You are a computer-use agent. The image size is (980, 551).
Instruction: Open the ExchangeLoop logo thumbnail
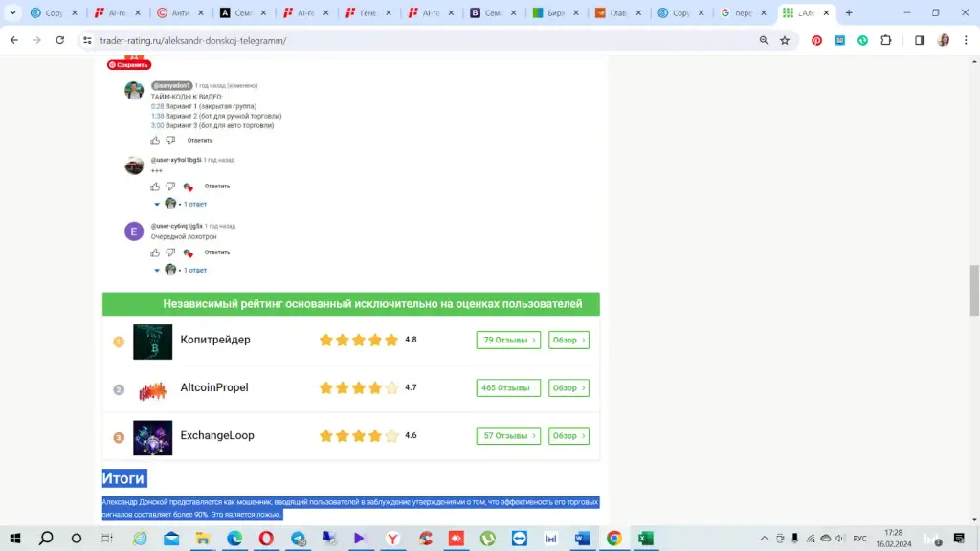tap(152, 437)
